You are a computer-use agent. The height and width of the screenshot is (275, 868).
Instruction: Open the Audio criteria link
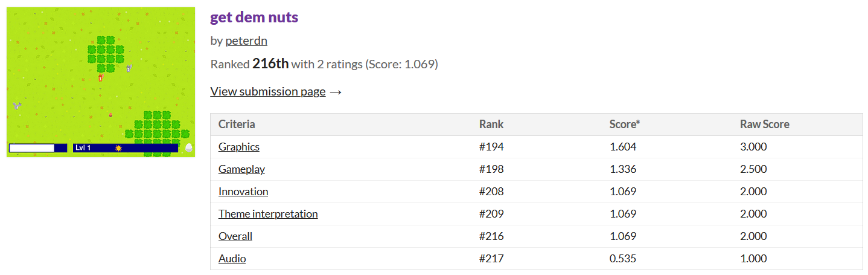pos(232,259)
